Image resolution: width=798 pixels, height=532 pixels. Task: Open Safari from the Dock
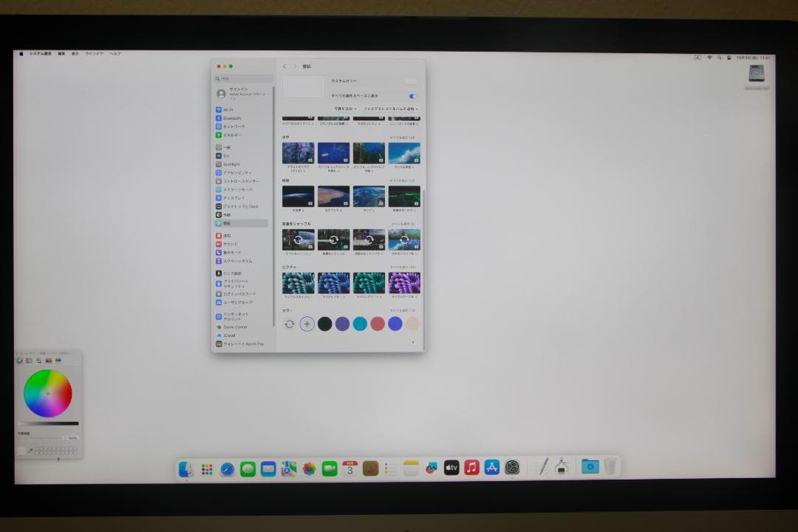226,467
